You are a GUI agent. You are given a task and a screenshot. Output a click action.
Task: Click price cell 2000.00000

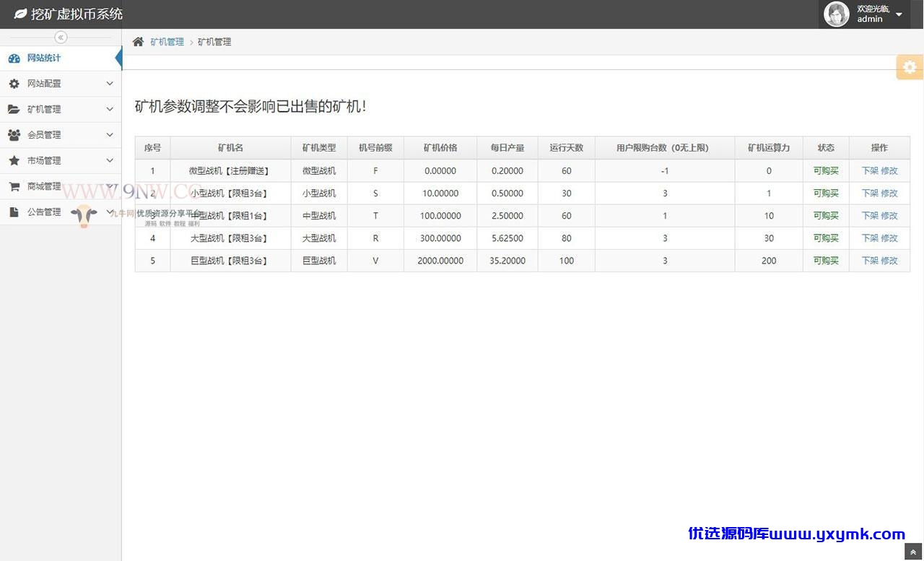click(x=440, y=261)
